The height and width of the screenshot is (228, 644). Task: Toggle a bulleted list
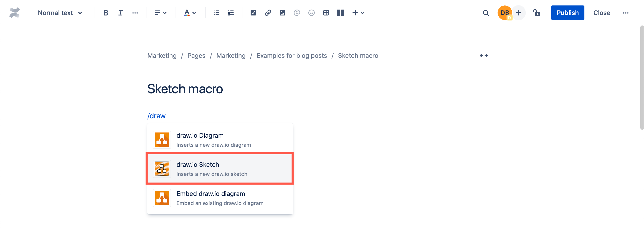tap(216, 13)
